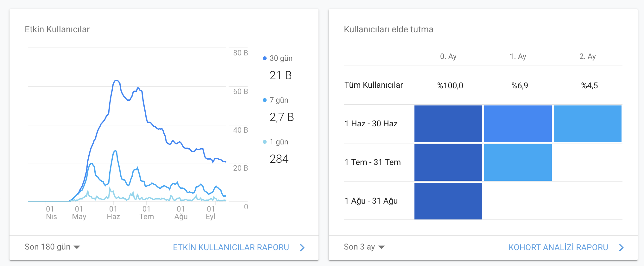Click arrow next to Kohort Analizi Raporu

coord(621,248)
